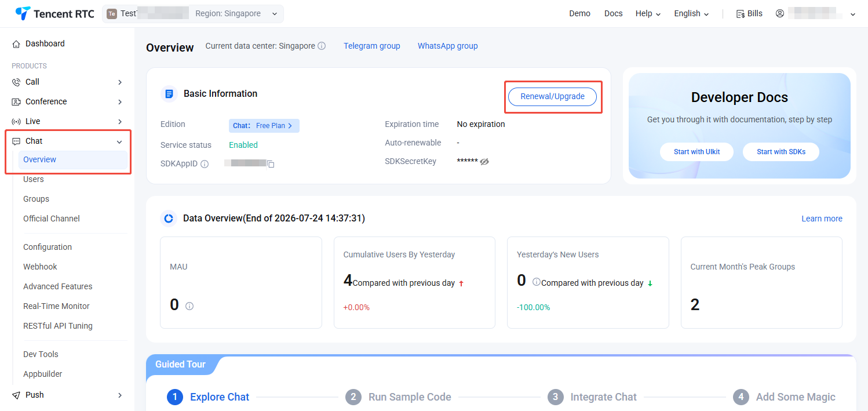This screenshot has height=411, width=868.
Task: Open the application and region dropdown
Action: (x=193, y=14)
